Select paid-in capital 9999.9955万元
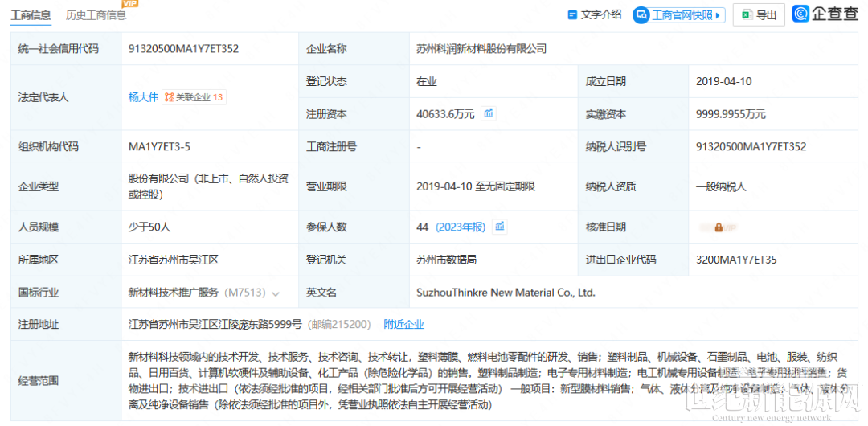The width and height of the screenshot is (868, 426). tap(731, 115)
